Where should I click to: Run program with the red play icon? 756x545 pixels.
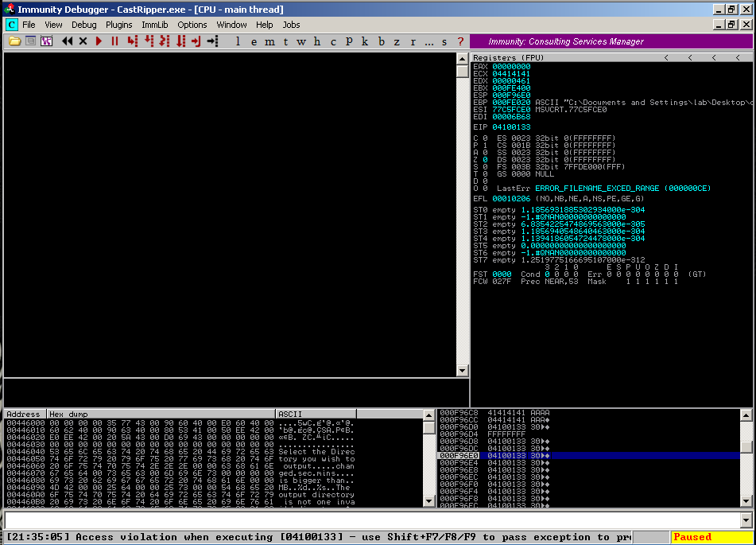99,41
